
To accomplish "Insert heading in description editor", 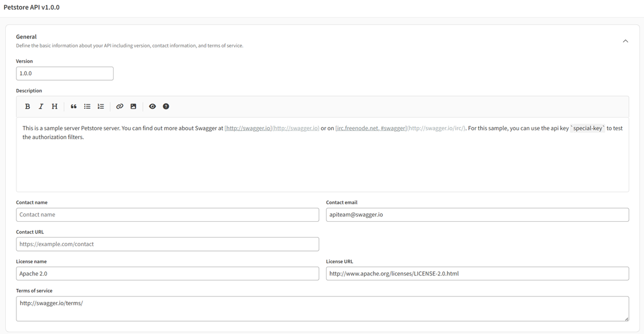I will [54, 106].
